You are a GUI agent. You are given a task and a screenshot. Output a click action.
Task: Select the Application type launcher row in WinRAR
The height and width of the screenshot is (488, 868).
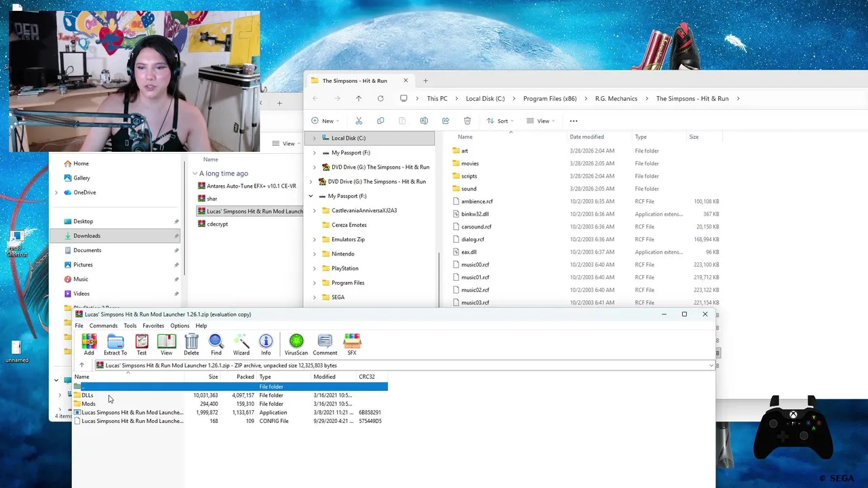231,412
